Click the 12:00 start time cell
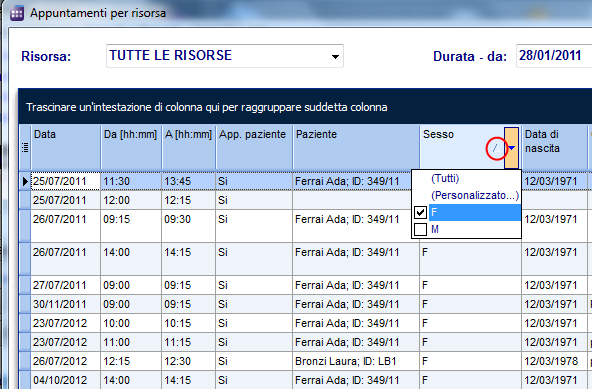Screen dimensions: 592x389 point(131,200)
